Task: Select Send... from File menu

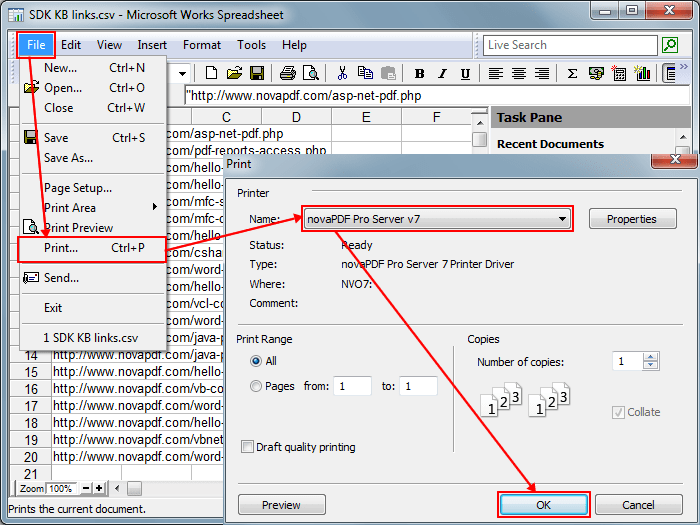Action: pyautogui.click(x=92, y=278)
